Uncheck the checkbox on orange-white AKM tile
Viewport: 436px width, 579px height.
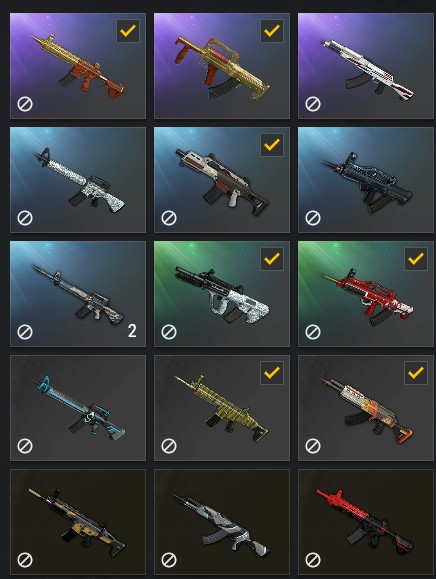pos(416,373)
